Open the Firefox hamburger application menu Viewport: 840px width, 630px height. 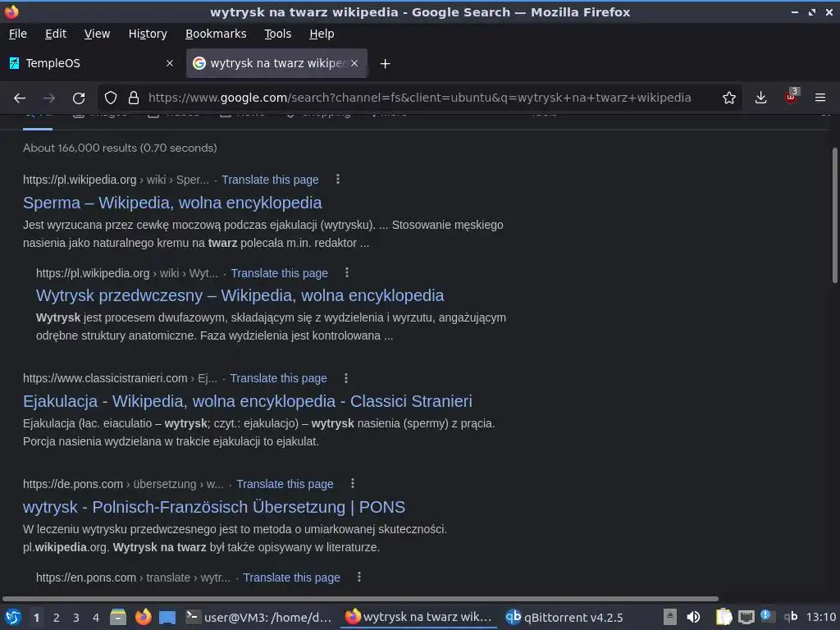[x=819, y=98]
